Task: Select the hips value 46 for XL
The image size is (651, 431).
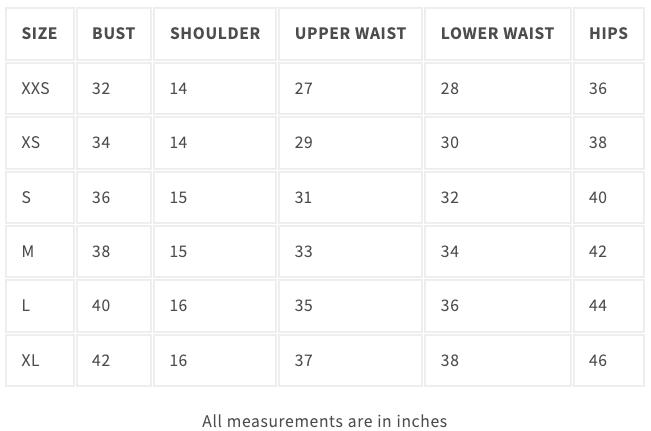Action: coord(598,360)
